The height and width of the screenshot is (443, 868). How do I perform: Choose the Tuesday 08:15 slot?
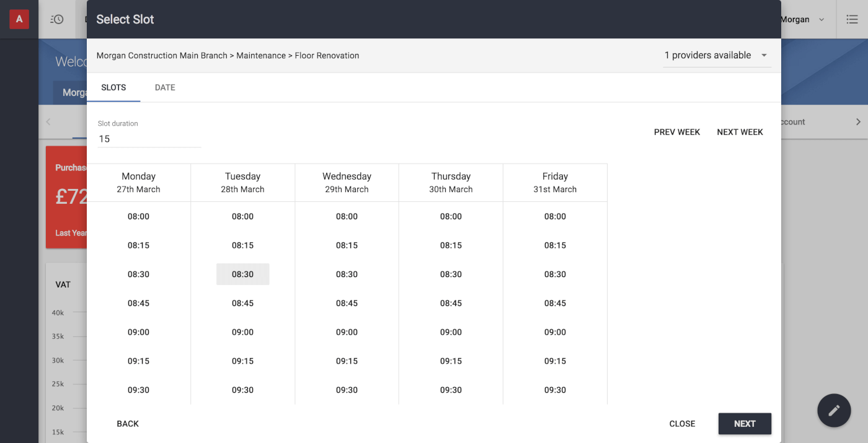point(243,245)
